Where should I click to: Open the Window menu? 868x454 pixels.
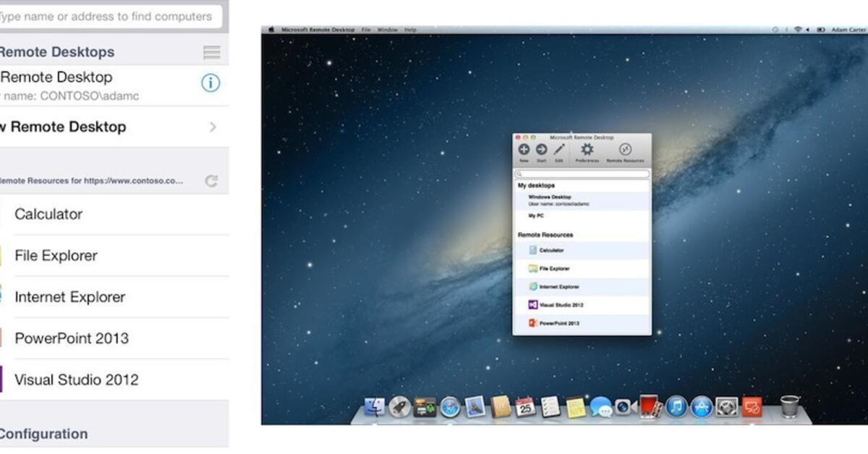388,30
